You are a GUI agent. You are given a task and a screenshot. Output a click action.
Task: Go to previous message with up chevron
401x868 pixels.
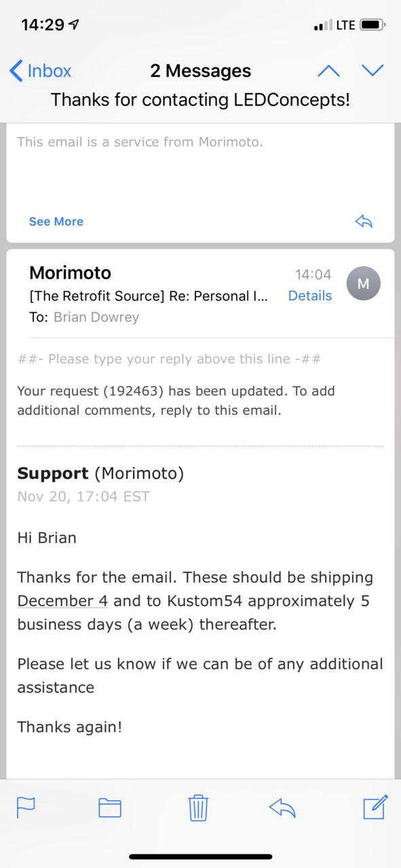[x=329, y=71]
